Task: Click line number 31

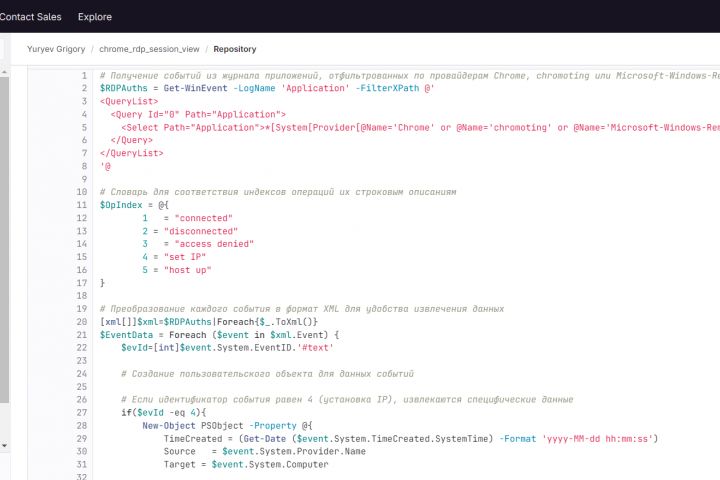Action: pyautogui.click(x=82, y=464)
